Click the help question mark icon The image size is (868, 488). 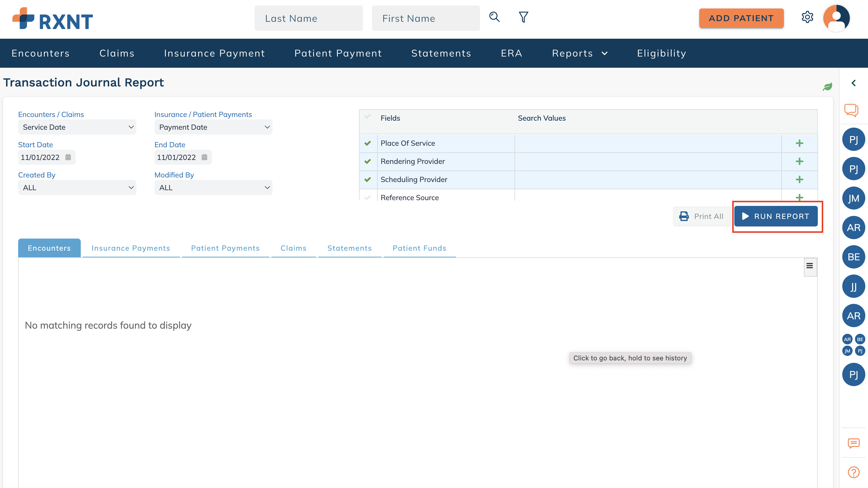(853, 472)
